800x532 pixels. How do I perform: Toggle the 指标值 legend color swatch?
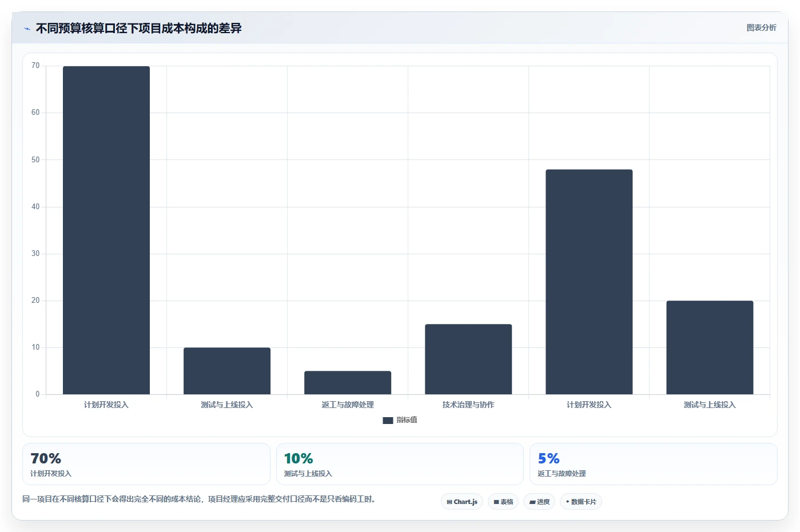[x=388, y=420]
